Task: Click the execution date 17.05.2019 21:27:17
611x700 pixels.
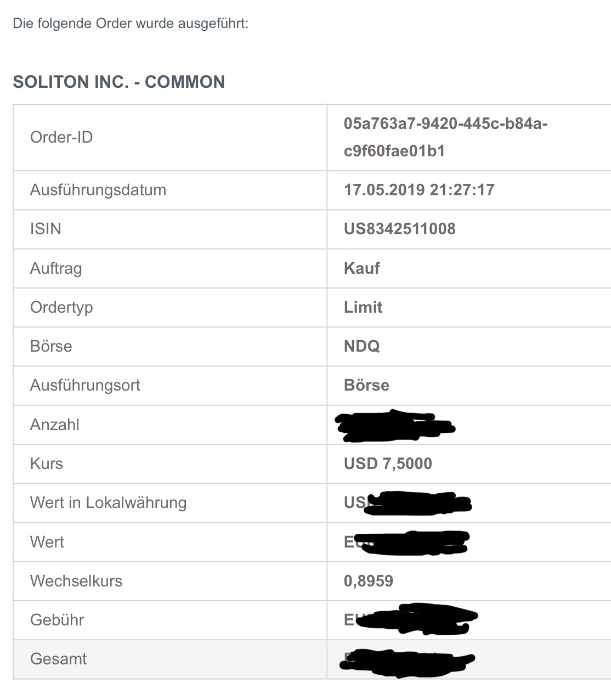Action: tap(419, 190)
